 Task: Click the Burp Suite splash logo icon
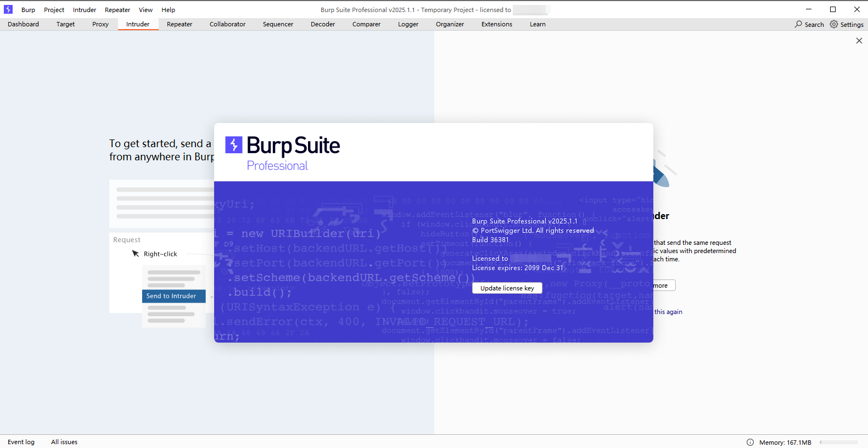[234, 145]
